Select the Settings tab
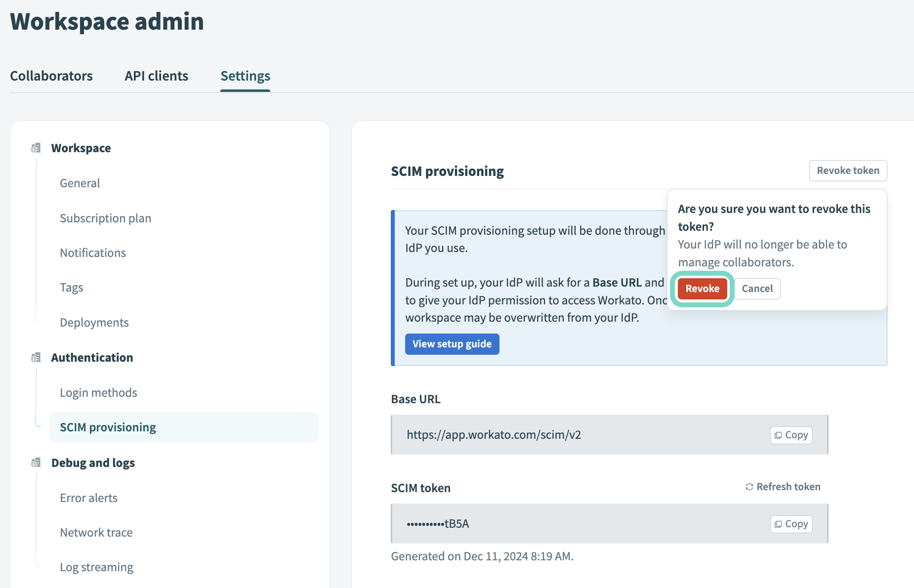 click(245, 76)
